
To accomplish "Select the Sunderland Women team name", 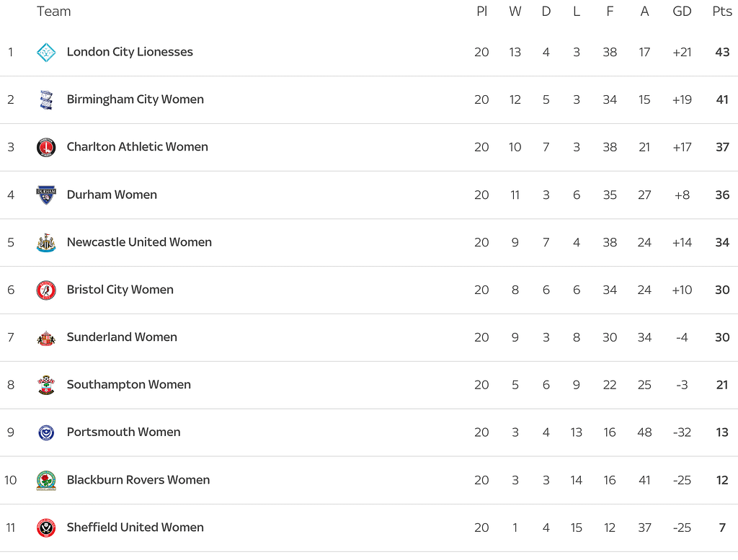I will pyautogui.click(x=122, y=337).
